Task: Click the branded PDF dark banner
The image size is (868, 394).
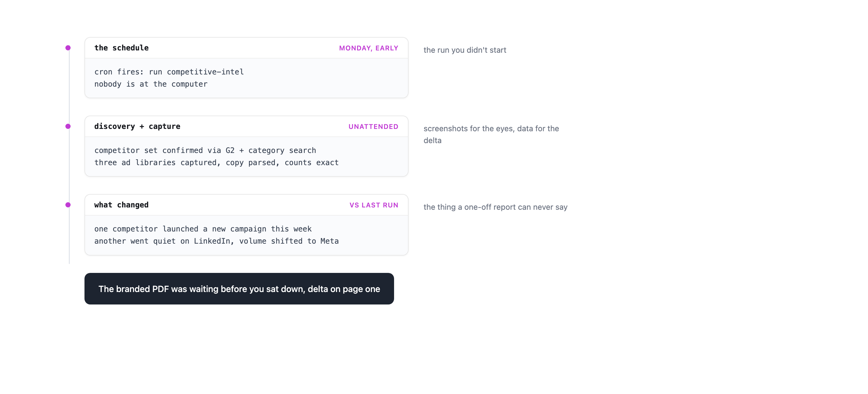Action: click(239, 289)
